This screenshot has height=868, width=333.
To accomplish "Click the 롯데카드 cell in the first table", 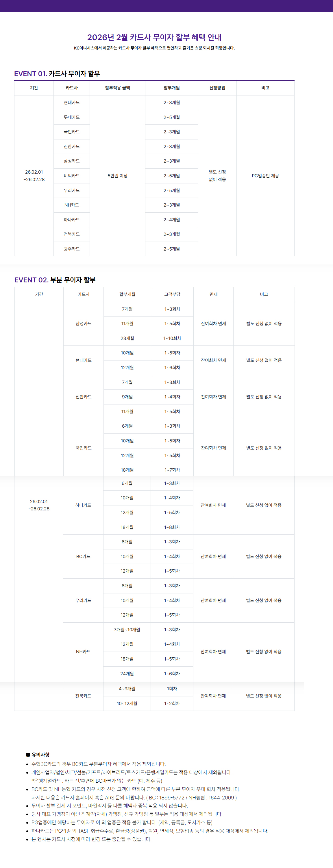I will (x=72, y=117).
